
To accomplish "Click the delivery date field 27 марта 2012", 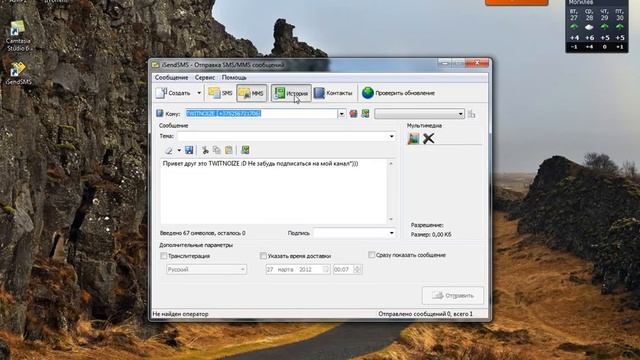I will [x=298, y=269].
